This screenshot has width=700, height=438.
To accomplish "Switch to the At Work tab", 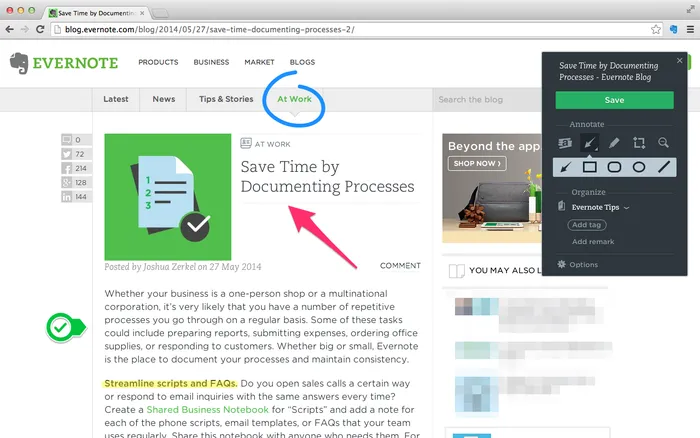I will point(294,99).
